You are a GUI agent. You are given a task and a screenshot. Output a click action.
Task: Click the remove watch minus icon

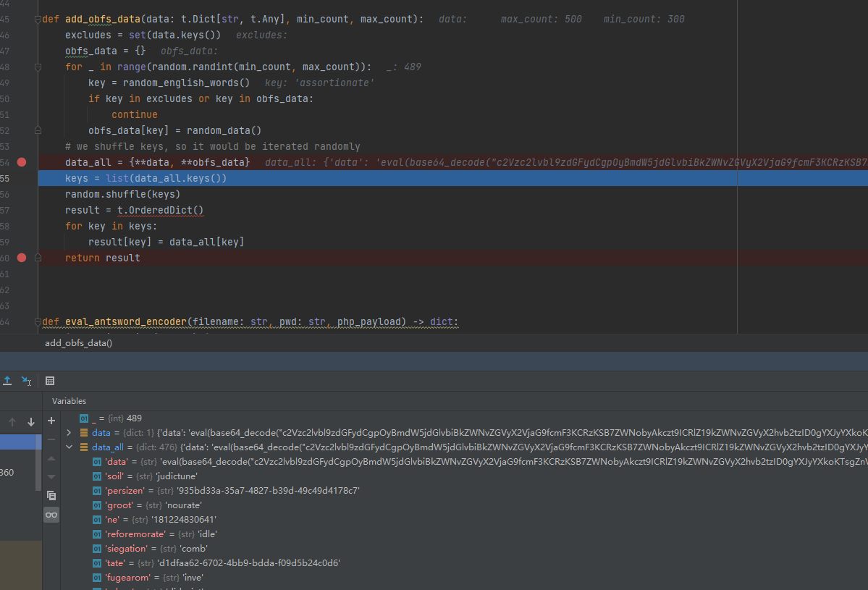pos(51,439)
